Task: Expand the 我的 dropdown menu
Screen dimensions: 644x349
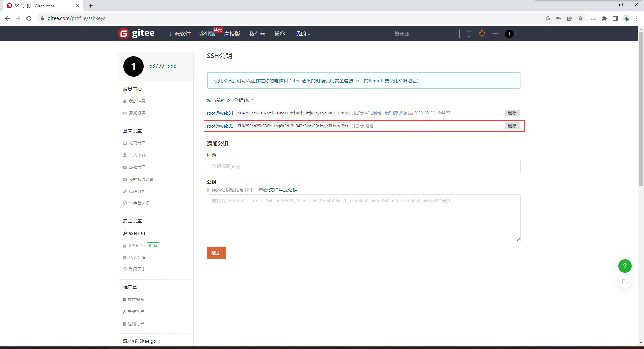Action: (x=302, y=34)
